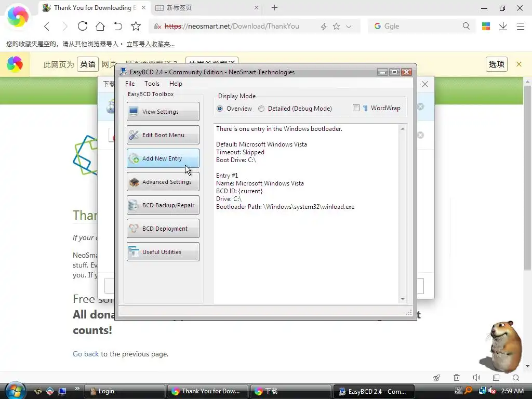Click the search magnifier icon
Screen dimensions: 532x399
466,26
